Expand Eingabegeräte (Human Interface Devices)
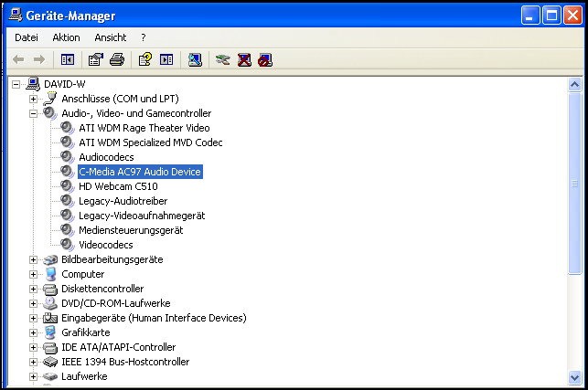The height and width of the screenshot is (390, 588). 33,318
